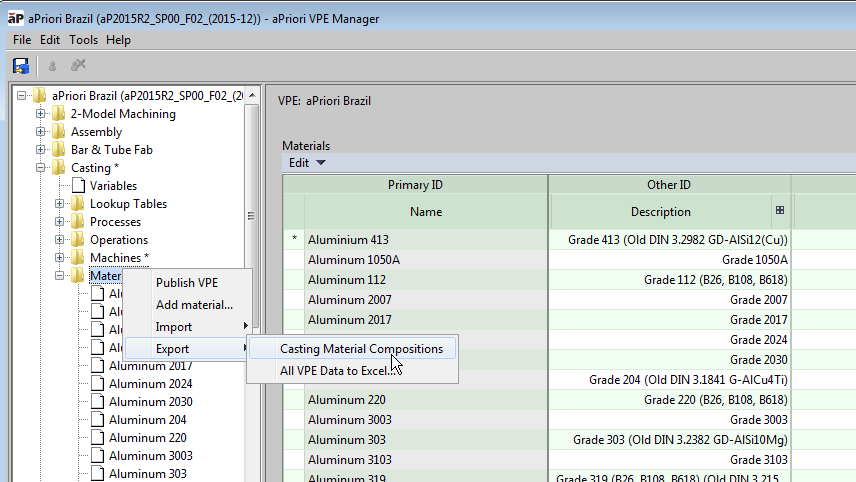Click Publish VPE in context menu

(x=186, y=283)
